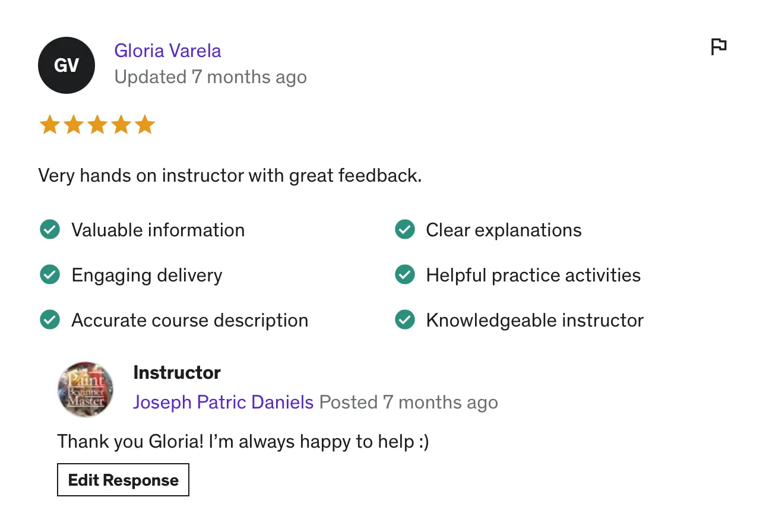Click the 'Thank you Gloria' reply text
Image resolution: width=766 pixels, height=532 pixels.
pyautogui.click(x=242, y=441)
